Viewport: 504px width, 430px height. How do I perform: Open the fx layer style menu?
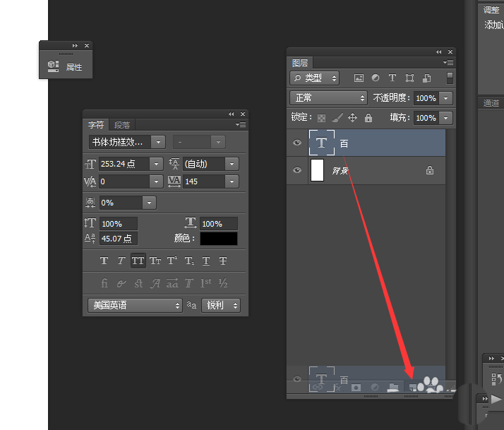pos(337,388)
